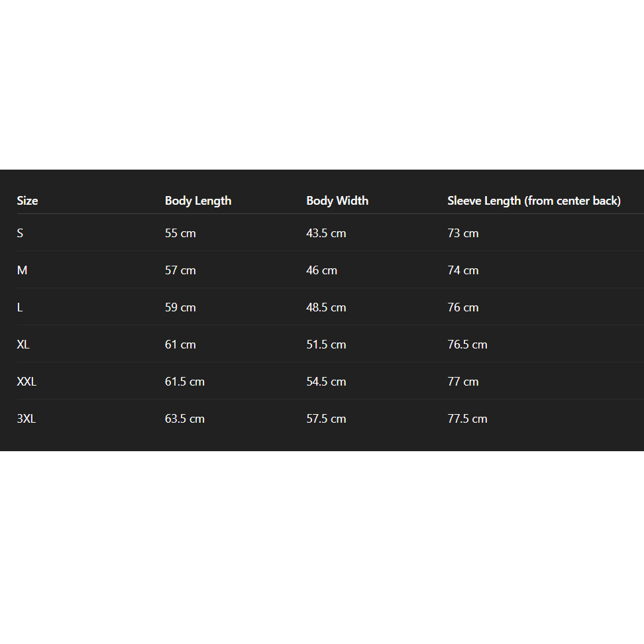Click the 59 cm body length value
This screenshot has height=644, width=644.
[x=180, y=307]
